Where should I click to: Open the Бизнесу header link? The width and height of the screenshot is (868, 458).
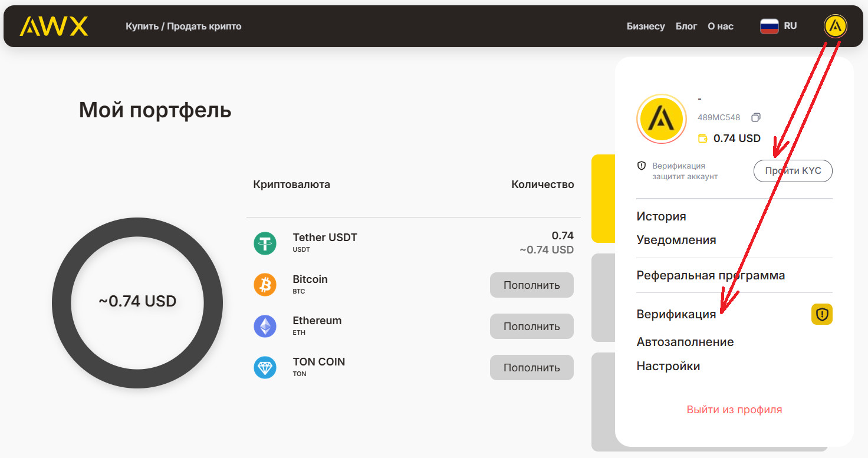[645, 27]
